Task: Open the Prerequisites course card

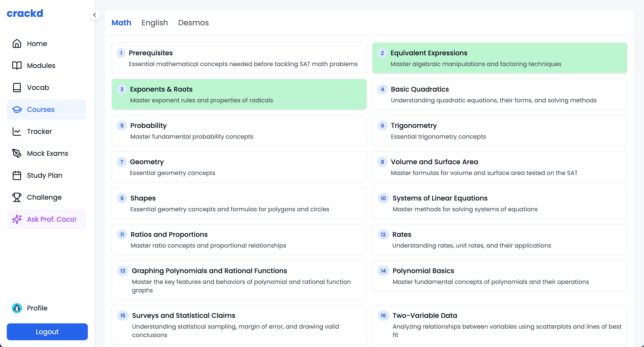Action: pyautogui.click(x=239, y=58)
